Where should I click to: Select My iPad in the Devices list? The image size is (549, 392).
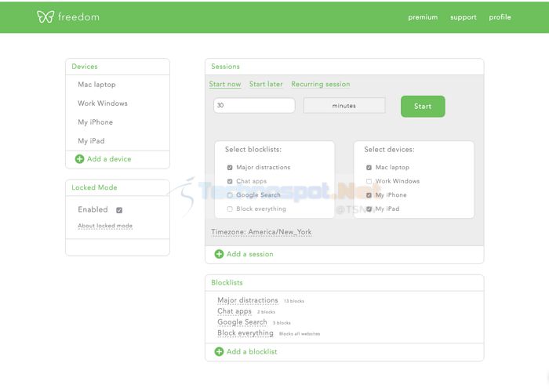(91, 140)
